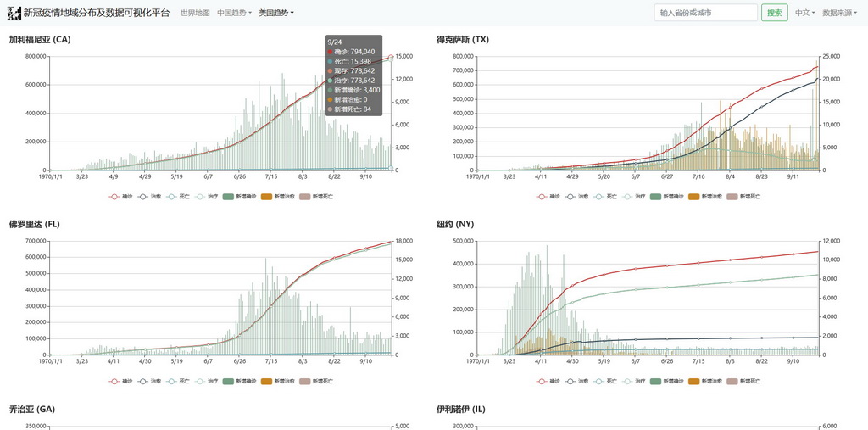Hide 治愈 line in New York legend
Image resolution: width=868 pixels, height=430 pixels.
click(576, 382)
